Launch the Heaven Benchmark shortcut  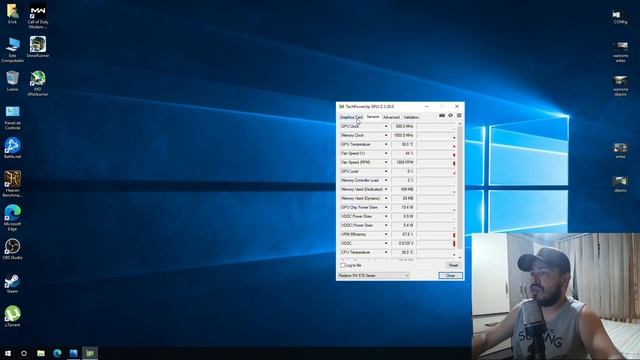point(13,184)
